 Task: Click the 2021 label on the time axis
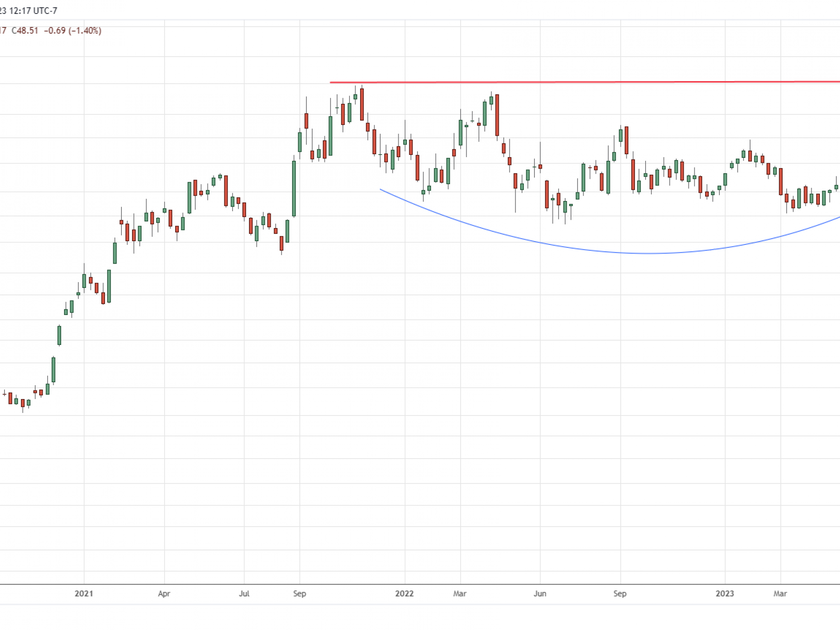click(x=84, y=593)
